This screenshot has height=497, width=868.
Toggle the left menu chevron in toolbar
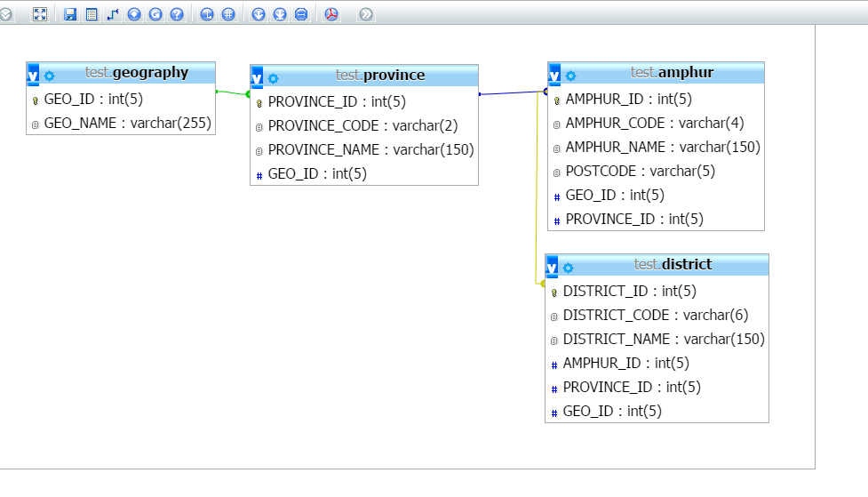point(5,14)
